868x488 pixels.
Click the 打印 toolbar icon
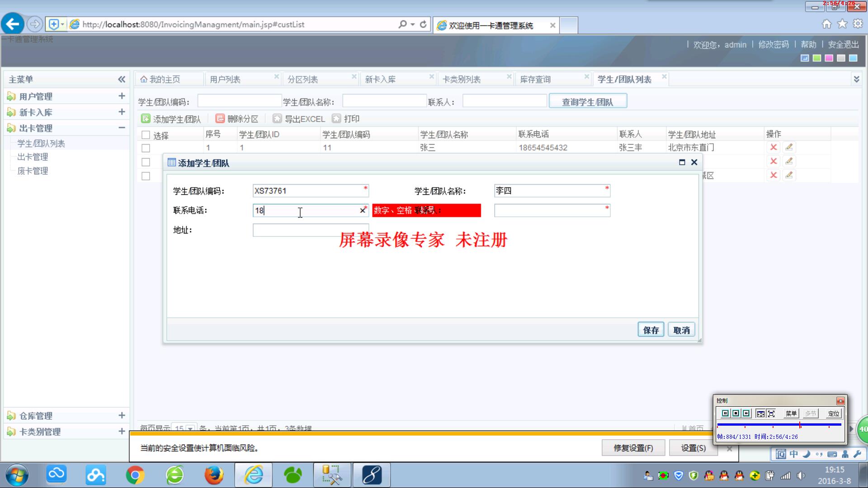[x=336, y=118]
